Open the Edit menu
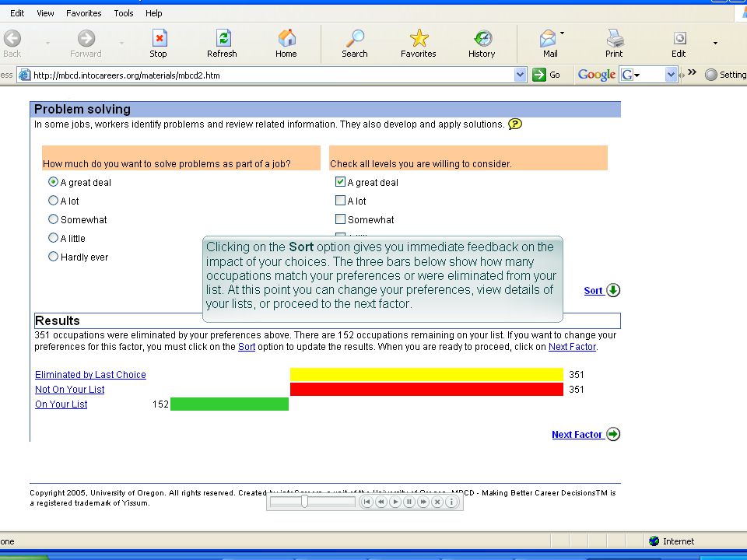The width and height of the screenshot is (747, 560). (17, 13)
